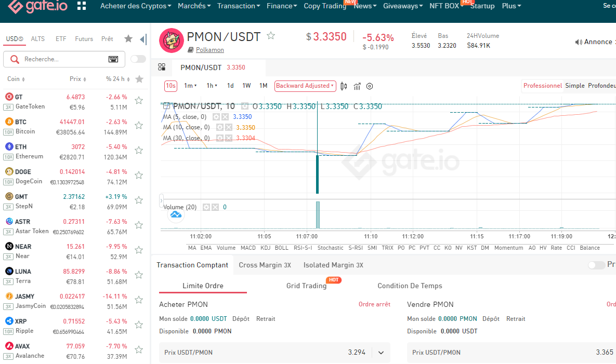Favorite the DOGE row star
Viewport: 616px width, 364px height.
click(139, 176)
